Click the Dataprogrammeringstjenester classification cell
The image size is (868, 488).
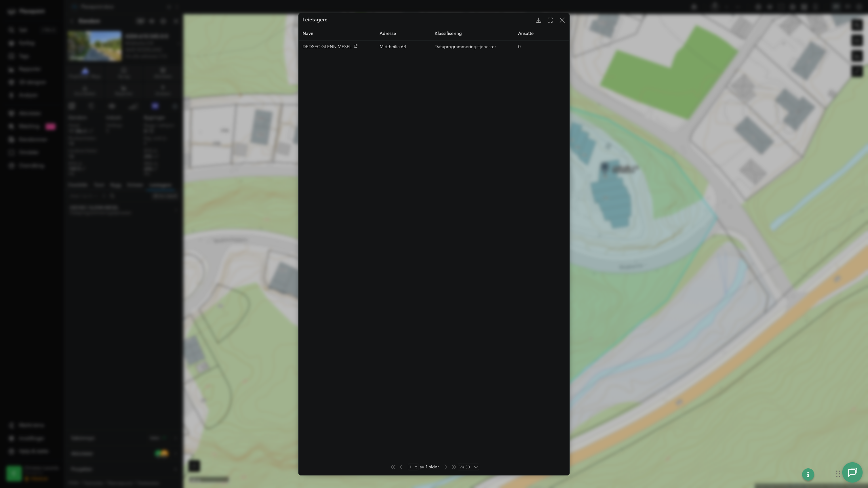(465, 47)
